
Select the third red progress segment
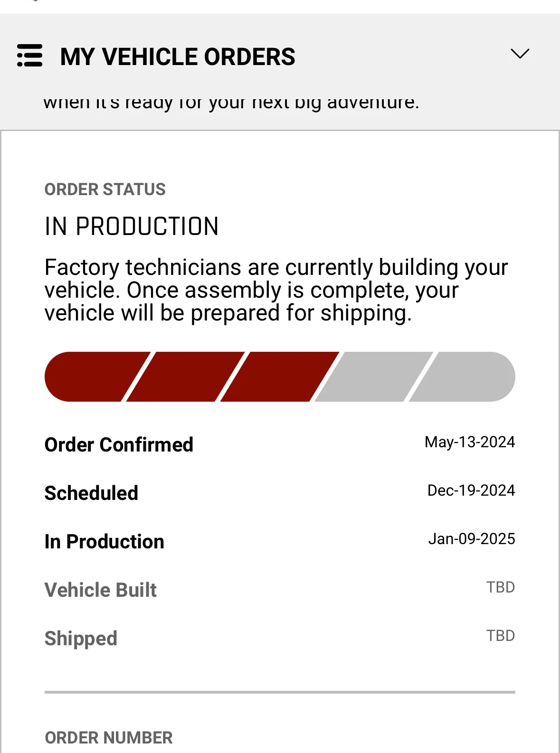pyautogui.click(x=280, y=376)
